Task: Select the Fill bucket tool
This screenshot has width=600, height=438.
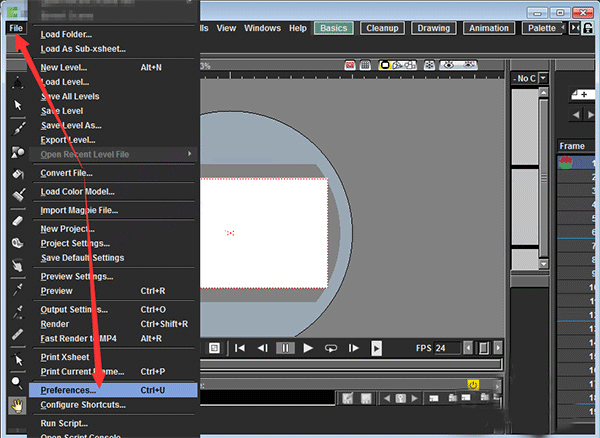Action: [x=17, y=175]
